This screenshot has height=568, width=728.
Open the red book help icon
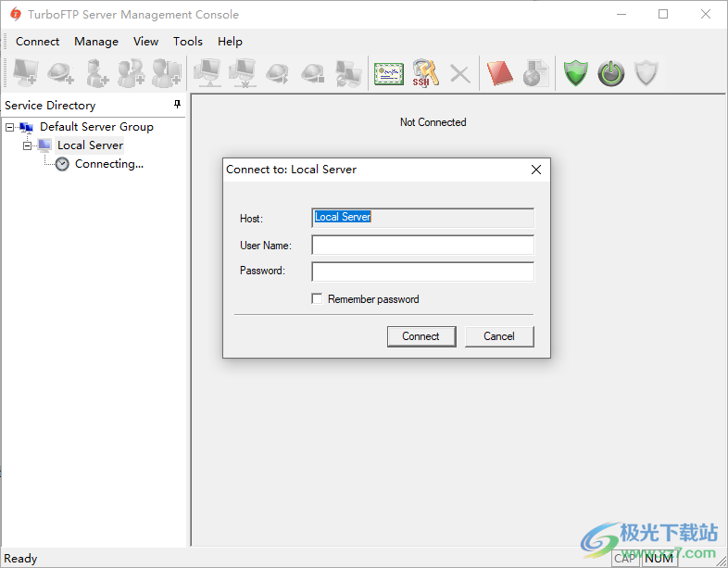[499, 73]
